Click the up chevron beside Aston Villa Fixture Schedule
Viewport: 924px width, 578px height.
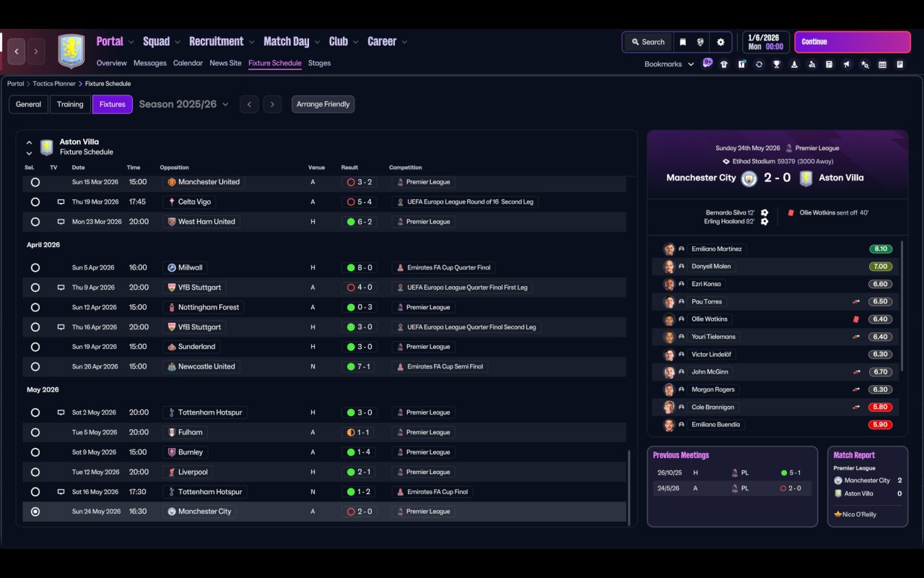click(29, 142)
